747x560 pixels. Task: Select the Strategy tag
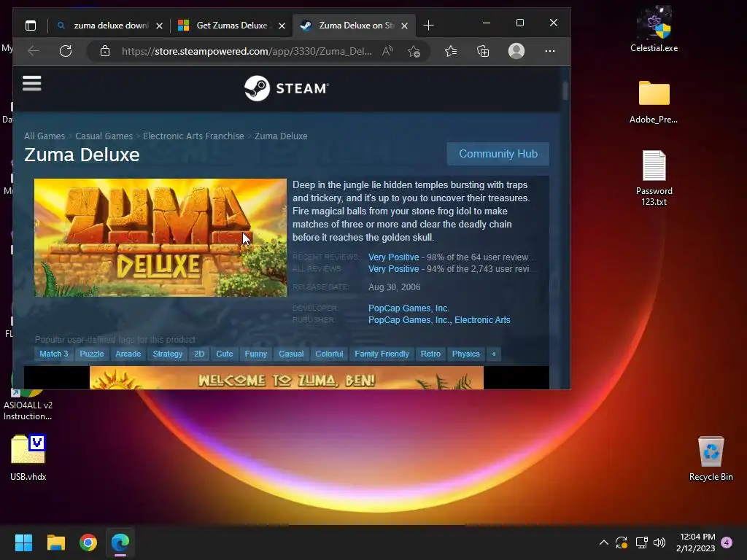pos(168,354)
